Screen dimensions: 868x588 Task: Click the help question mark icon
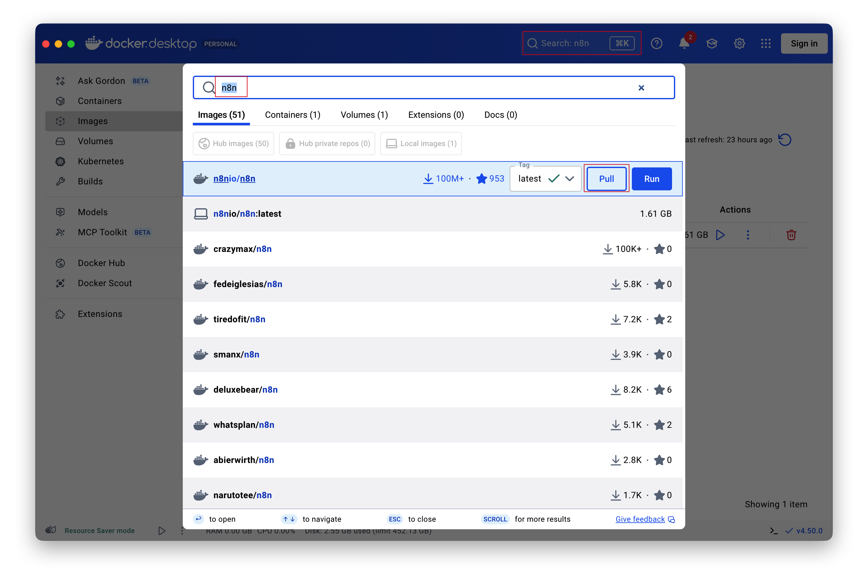click(656, 44)
